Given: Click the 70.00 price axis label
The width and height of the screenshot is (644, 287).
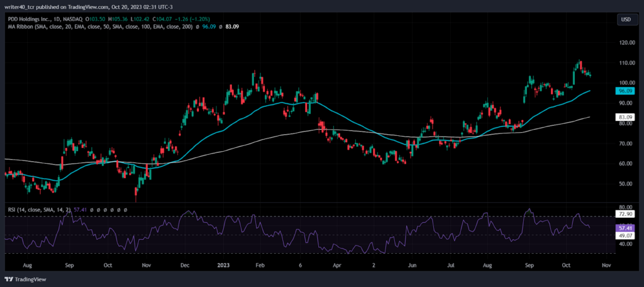Looking at the screenshot, I should pyautogui.click(x=626, y=143).
